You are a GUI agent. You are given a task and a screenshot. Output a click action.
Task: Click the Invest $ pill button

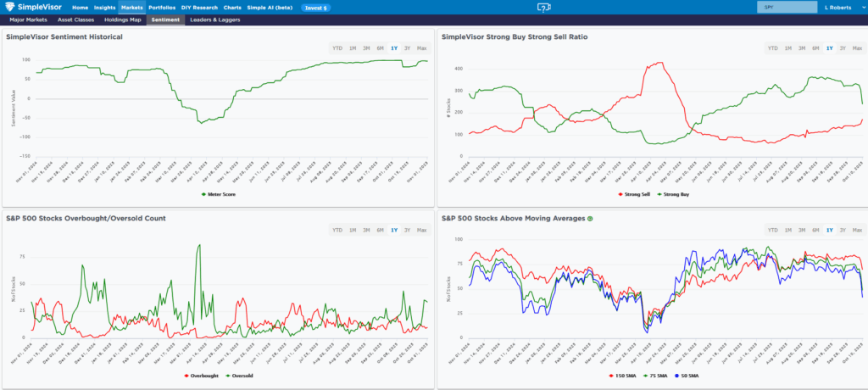pos(315,8)
